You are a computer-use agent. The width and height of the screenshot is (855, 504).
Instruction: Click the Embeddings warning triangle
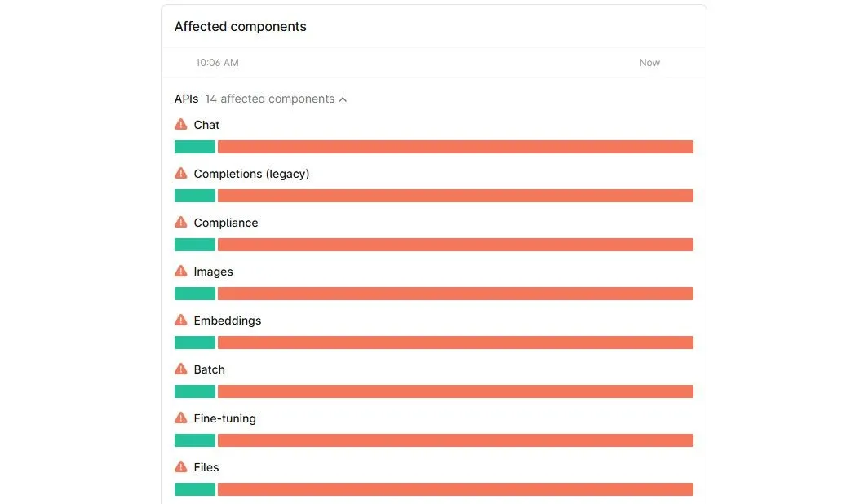(x=181, y=320)
